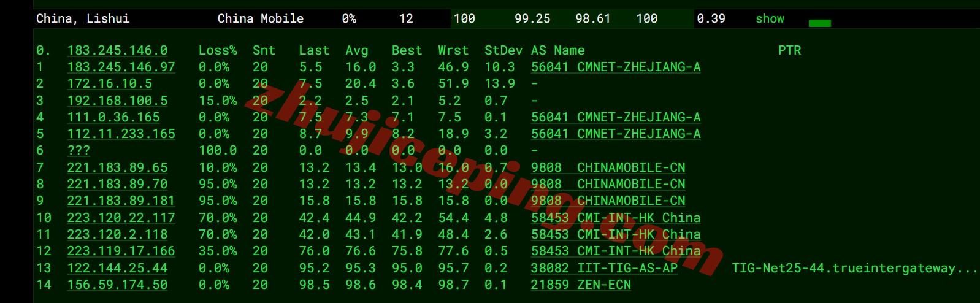Open IP link 112.11.233.165
The width and height of the screenshot is (980, 303).
tap(121, 134)
